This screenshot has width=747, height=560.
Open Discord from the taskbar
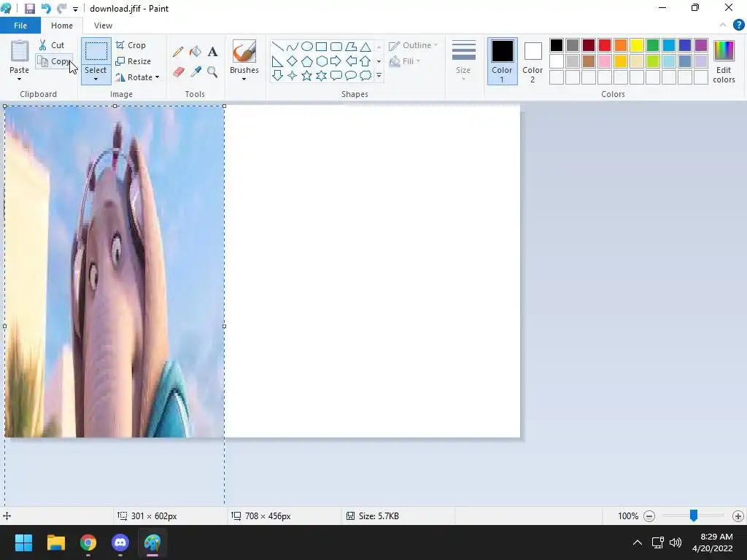[120, 542]
